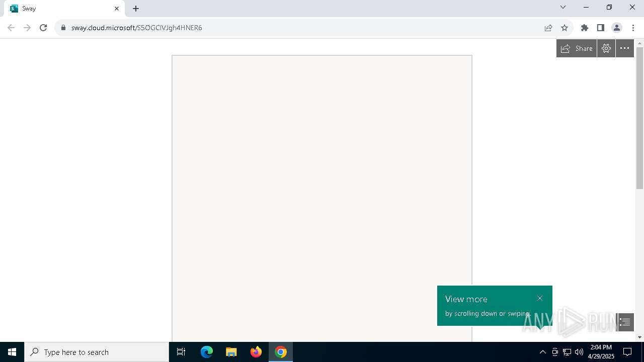
Task: Bookmark this tab with the star
Action: click(x=565, y=28)
